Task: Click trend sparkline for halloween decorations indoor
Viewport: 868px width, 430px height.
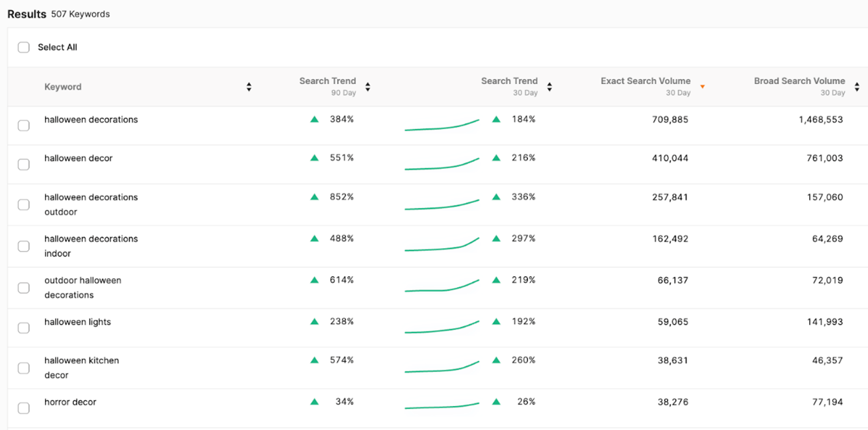Action: [441, 246]
